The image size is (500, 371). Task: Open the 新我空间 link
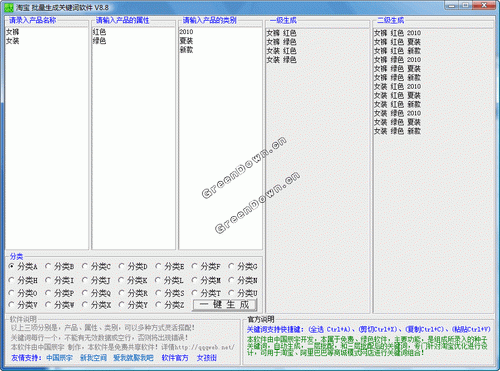93,358
